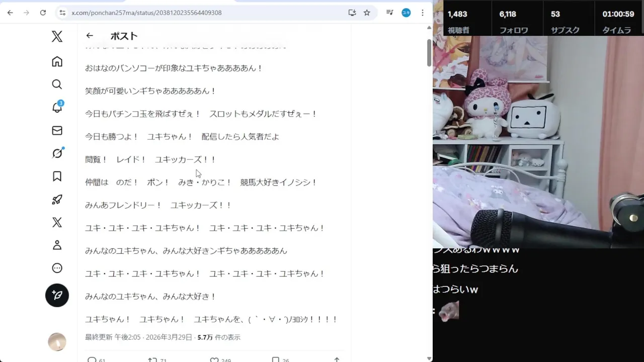The height and width of the screenshot is (362, 644).
Task: Open the account avatar at sidebar bottom
Action: click(57, 342)
